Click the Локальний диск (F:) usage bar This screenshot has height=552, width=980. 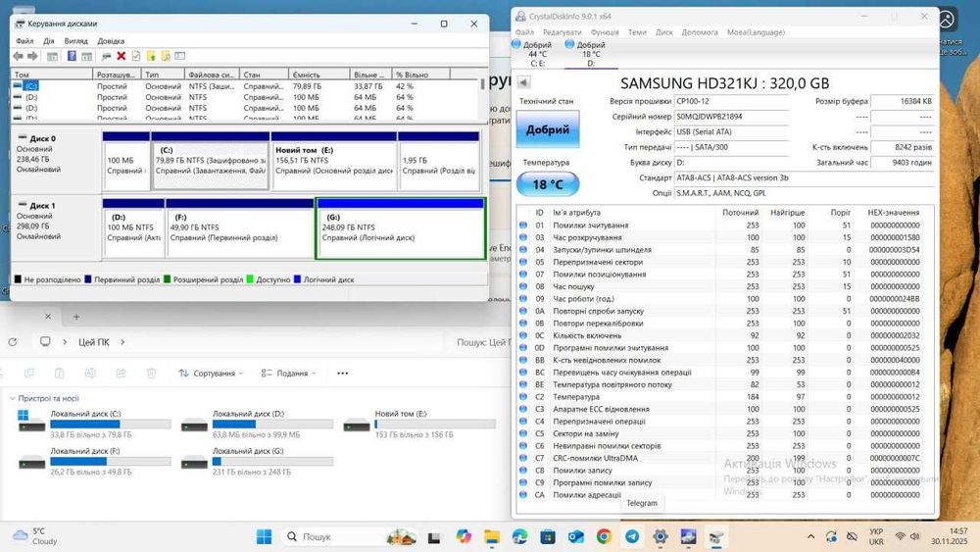(110, 462)
